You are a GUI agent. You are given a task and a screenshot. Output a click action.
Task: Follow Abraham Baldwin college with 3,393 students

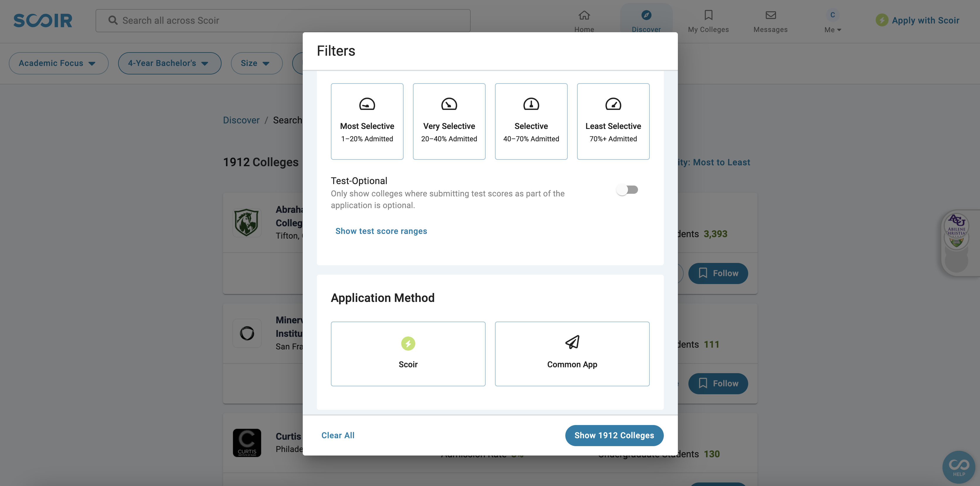[x=718, y=273]
